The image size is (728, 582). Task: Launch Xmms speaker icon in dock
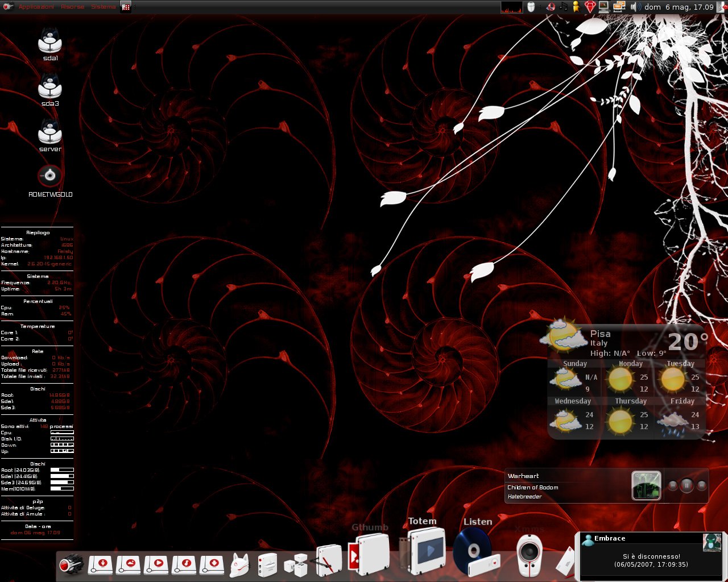tap(529, 554)
